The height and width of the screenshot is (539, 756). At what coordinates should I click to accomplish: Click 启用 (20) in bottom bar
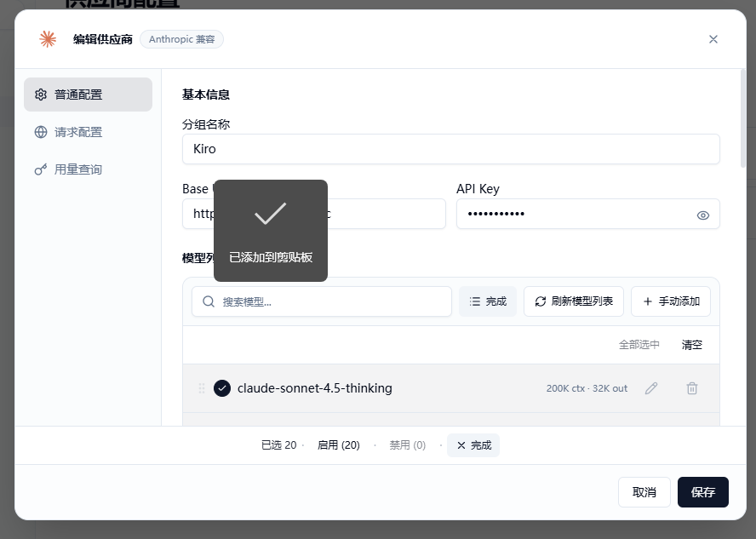(339, 445)
